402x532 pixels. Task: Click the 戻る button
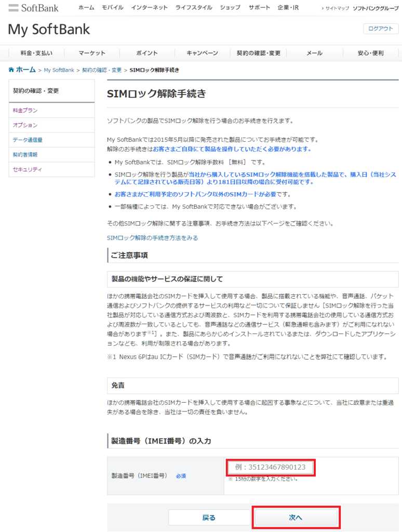(209, 518)
